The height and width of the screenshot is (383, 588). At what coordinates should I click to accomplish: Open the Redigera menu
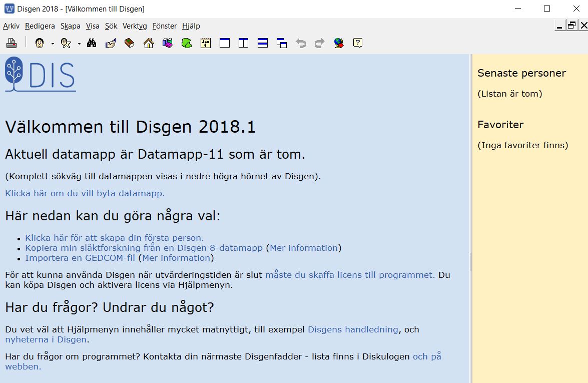[x=40, y=26]
